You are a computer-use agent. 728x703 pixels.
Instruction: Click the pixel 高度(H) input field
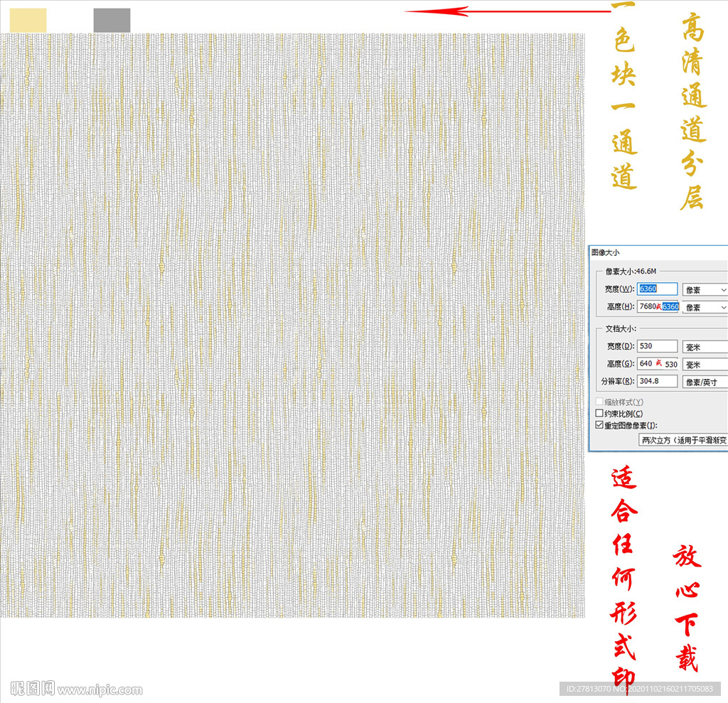tap(659, 306)
